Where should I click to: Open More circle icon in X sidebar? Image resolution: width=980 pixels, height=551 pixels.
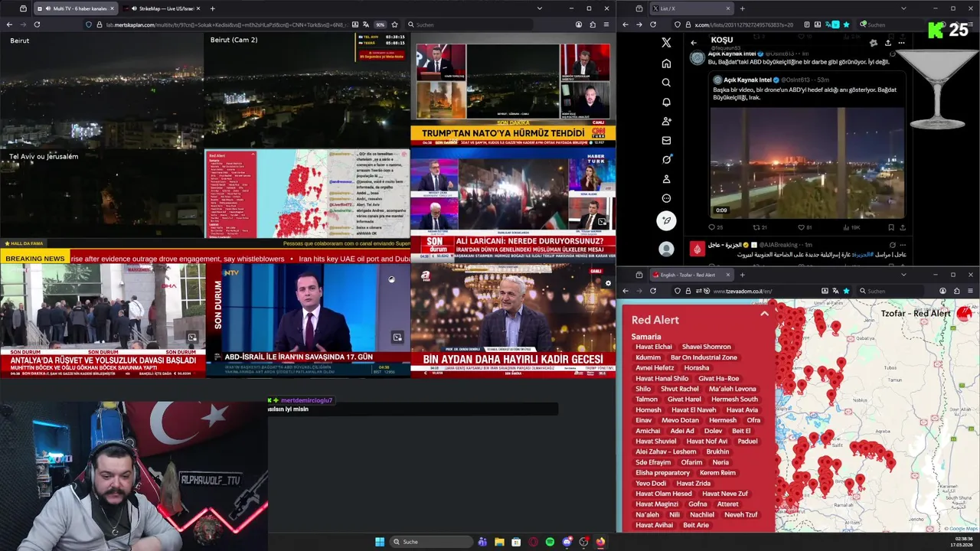tap(666, 198)
